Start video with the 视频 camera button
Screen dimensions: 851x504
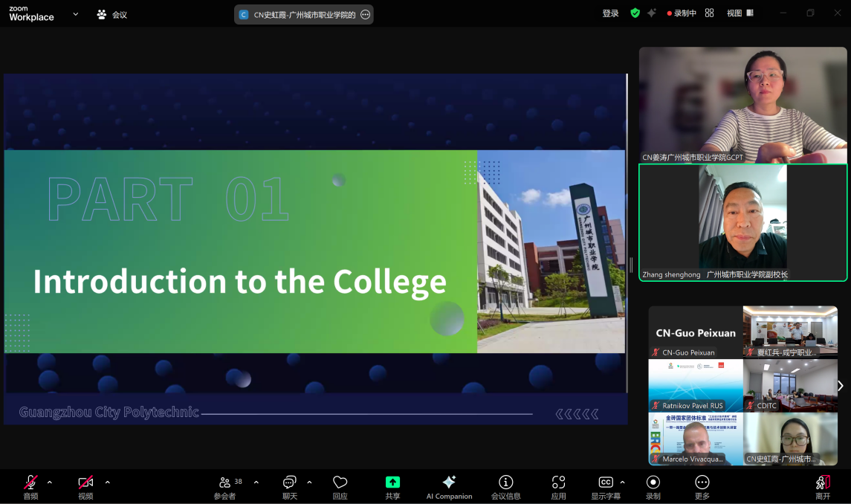85,487
